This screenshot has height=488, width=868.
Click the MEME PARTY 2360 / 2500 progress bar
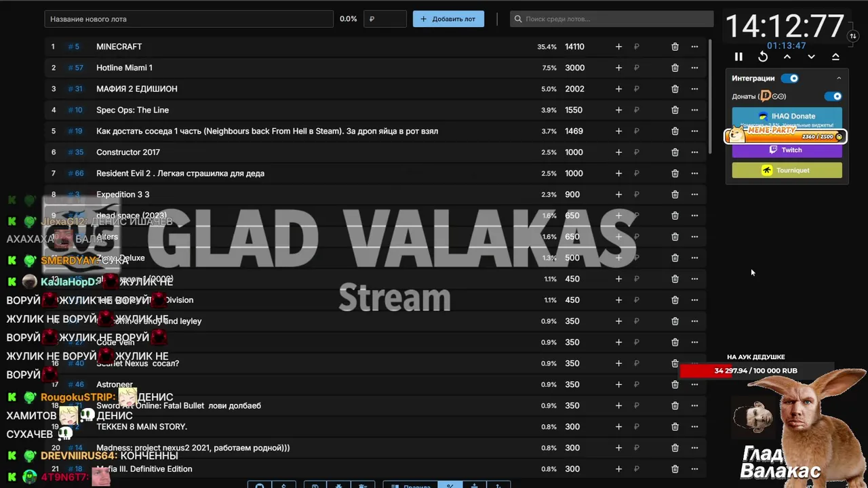785,136
